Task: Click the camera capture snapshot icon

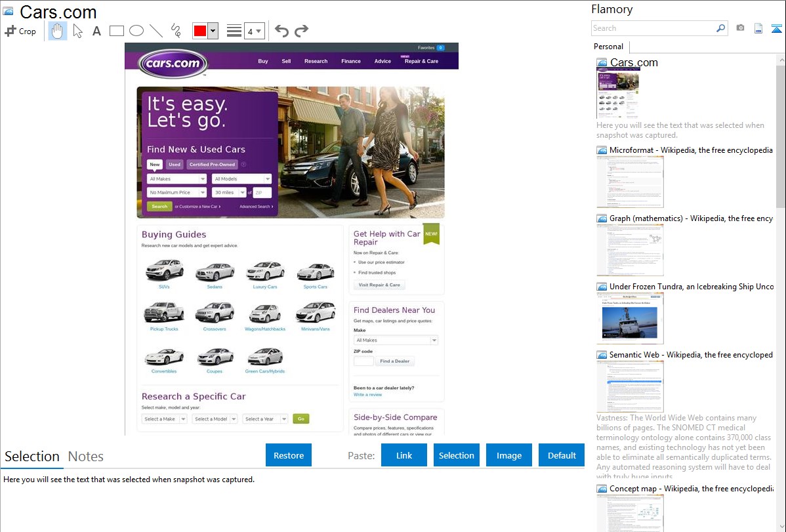Action: click(x=740, y=28)
